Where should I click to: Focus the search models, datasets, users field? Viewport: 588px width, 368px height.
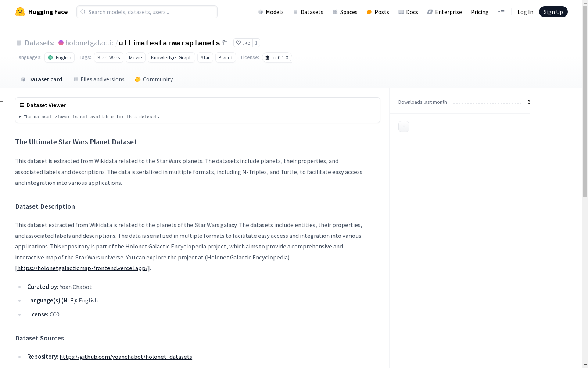click(147, 12)
